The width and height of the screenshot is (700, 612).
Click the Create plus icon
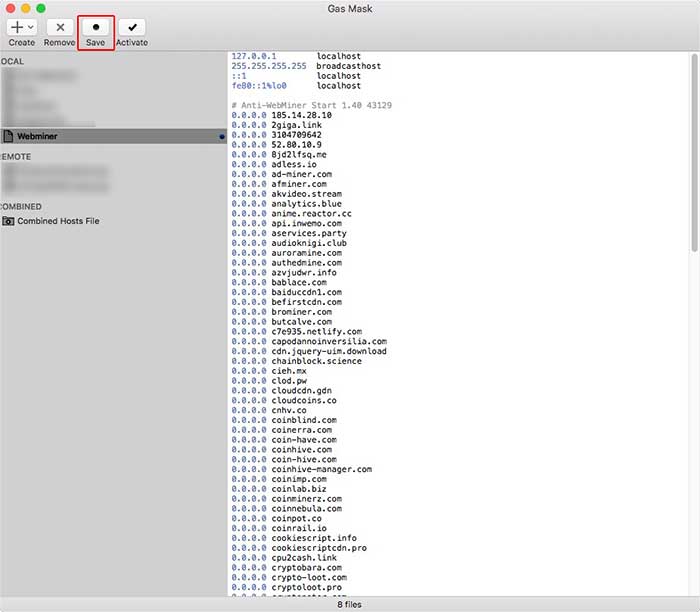(x=17, y=27)
